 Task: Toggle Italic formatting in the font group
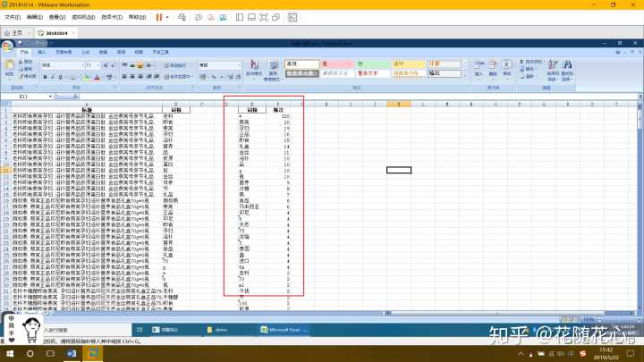(x=52, y=76)
